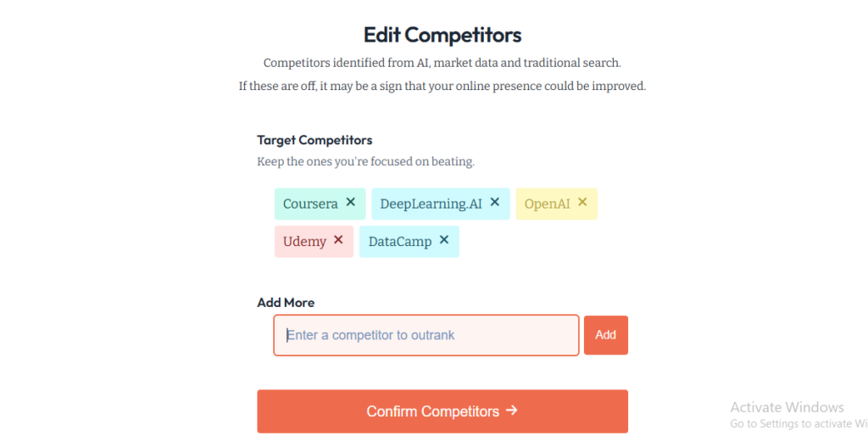Select the DataCamp tag label

400,242
